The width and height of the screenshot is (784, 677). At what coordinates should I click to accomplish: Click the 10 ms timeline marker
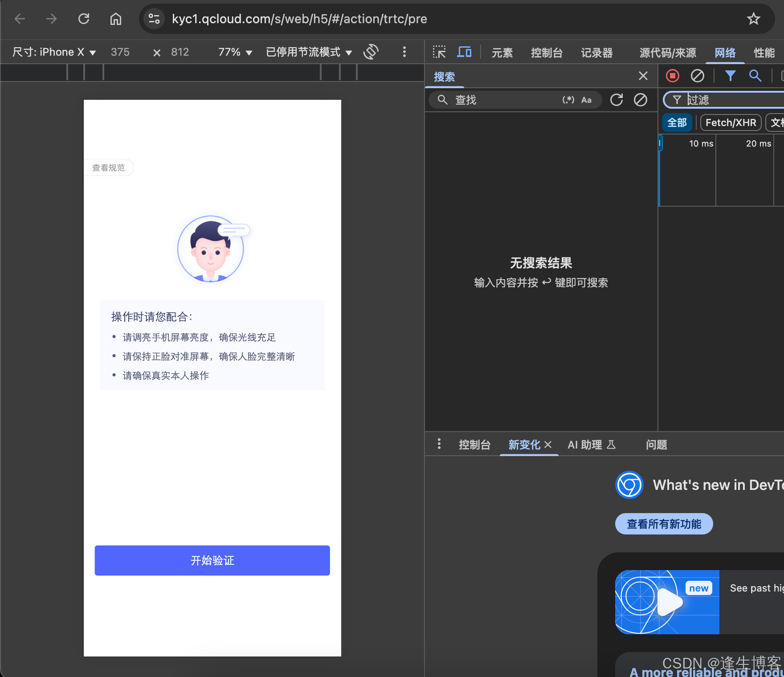click(x=701, y=143)
